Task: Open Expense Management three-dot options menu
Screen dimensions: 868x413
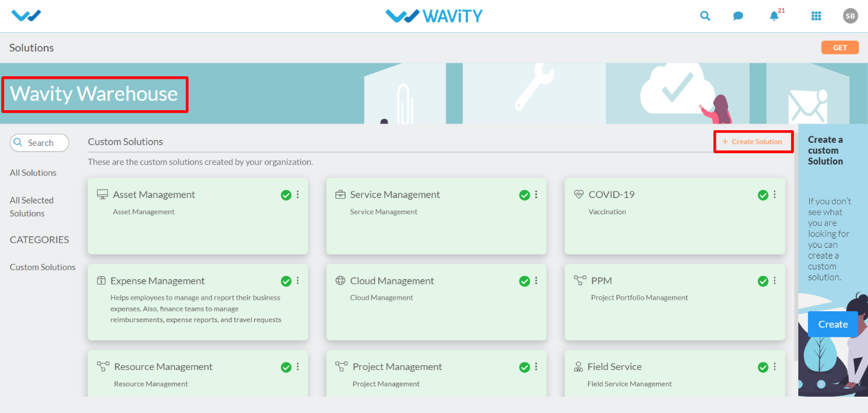Action: (x=298, y=281)
